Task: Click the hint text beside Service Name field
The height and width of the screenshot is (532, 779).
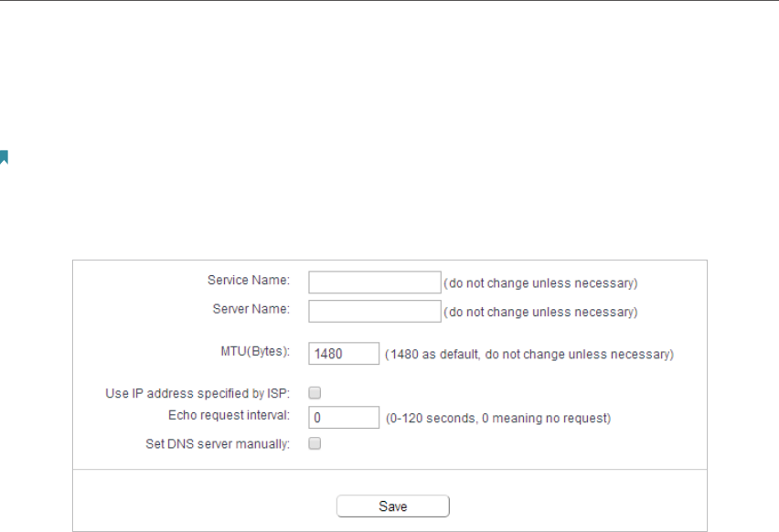Action: pyautogui.click(x=540, y=283)
